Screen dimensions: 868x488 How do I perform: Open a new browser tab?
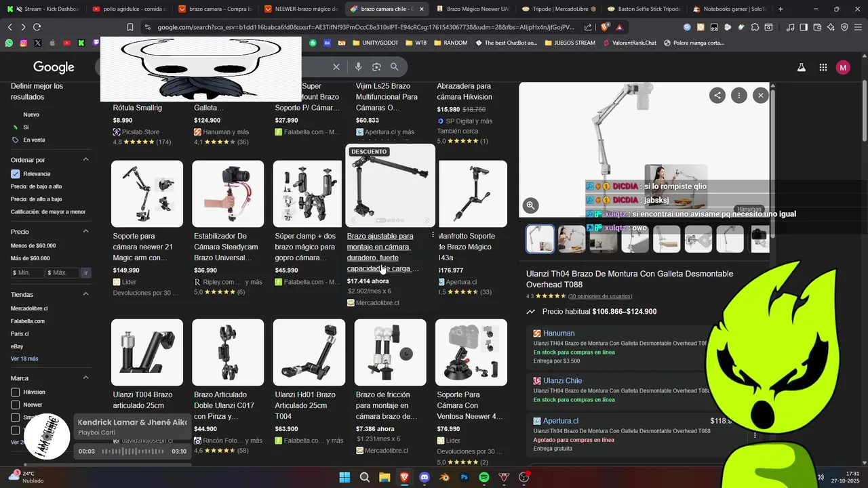pyautogui.click(x=781, y=9)
